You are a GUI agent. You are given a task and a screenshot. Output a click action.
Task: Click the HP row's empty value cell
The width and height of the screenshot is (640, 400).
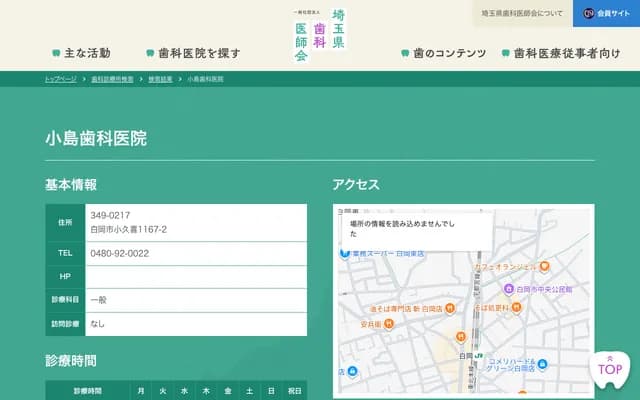point(196,277)
